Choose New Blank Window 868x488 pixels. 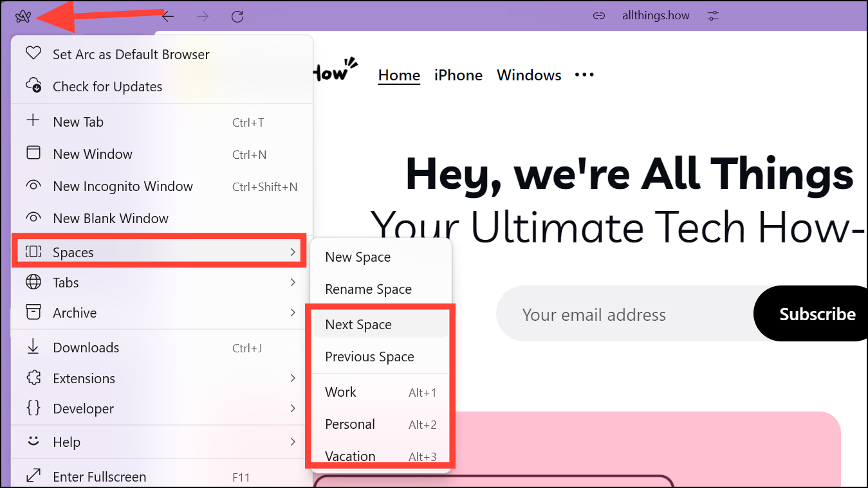click(162, 219)
